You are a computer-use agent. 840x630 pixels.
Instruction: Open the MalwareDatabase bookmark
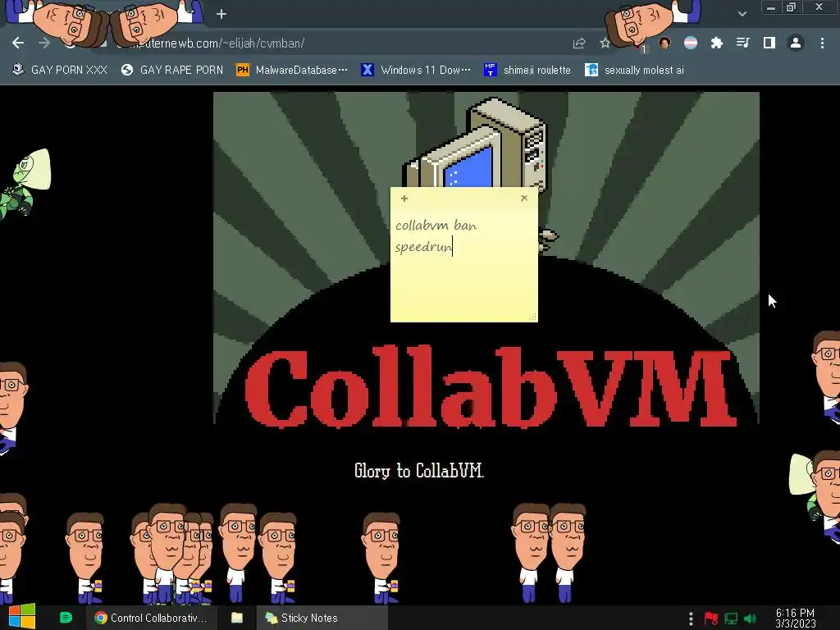pyautogui.click(x=293, y=71)
